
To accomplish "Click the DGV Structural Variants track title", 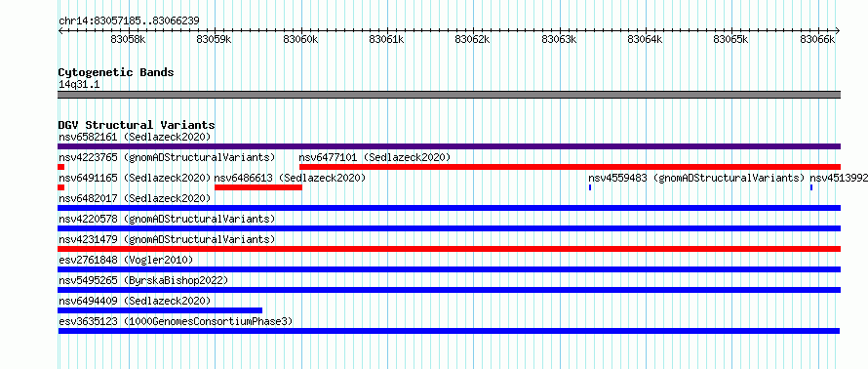I will point(137,125).
